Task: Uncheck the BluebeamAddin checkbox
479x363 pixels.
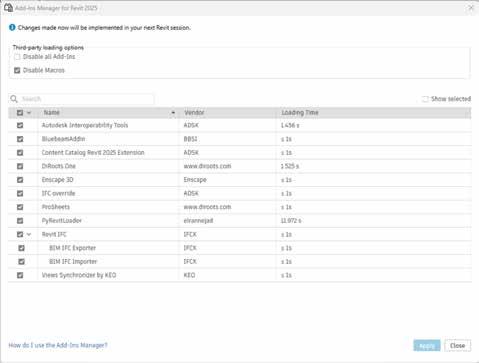Action: [20, 139]
